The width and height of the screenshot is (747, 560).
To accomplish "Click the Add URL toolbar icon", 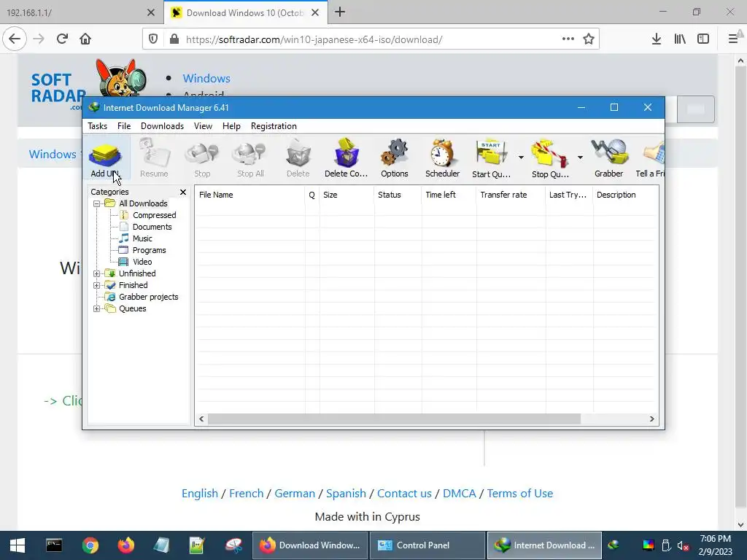I will pyautogui.click(x=105, y=159).
